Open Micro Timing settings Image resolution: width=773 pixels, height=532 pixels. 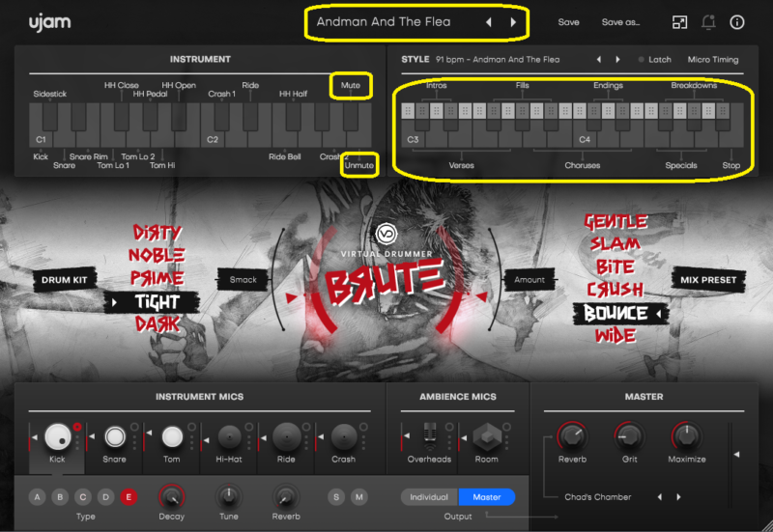[713, 60]
